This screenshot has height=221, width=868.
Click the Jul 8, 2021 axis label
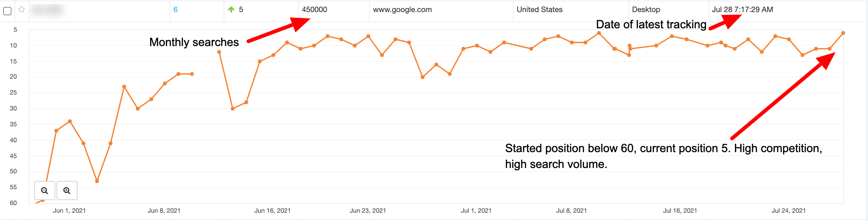tap(571, 211)
